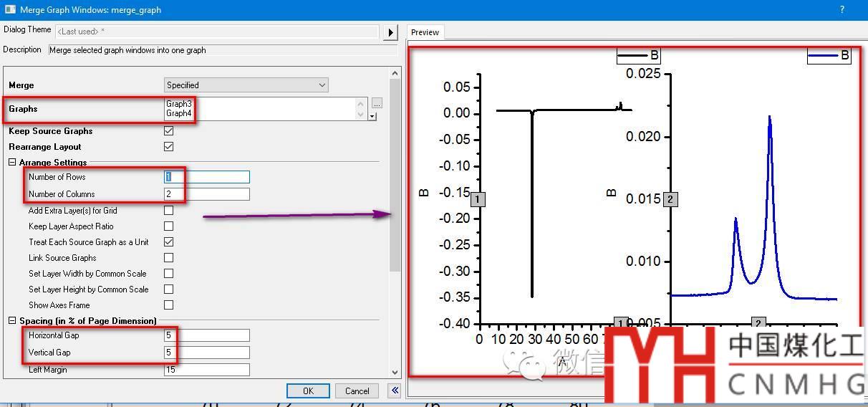Click the settings panel vertical scrollbar thumb
Image resolution: width=868 pixels, height=407 pixels.
coord(395,186)
